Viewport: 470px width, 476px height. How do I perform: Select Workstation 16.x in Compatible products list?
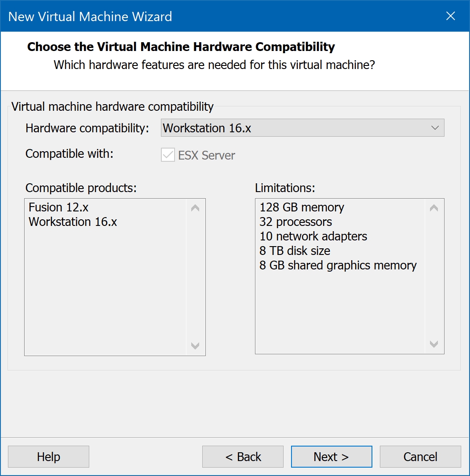(x=73, y=222)
